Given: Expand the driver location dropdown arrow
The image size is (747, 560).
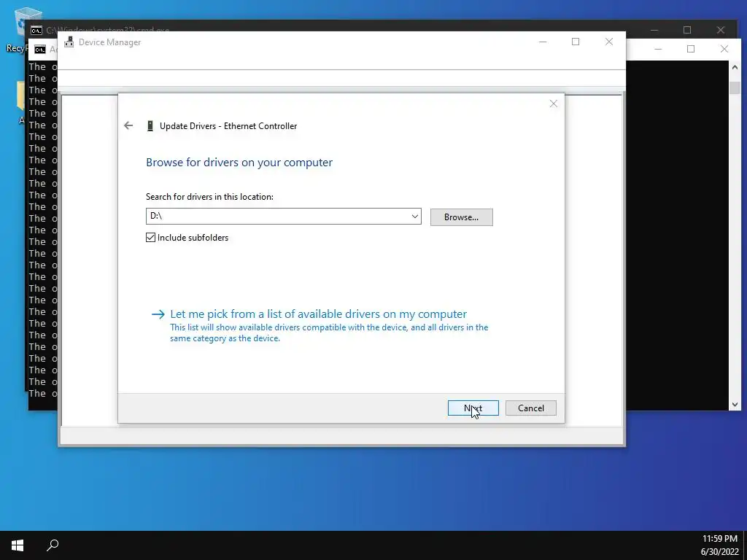Looking at the screenshot, I should tap(415, 216).
